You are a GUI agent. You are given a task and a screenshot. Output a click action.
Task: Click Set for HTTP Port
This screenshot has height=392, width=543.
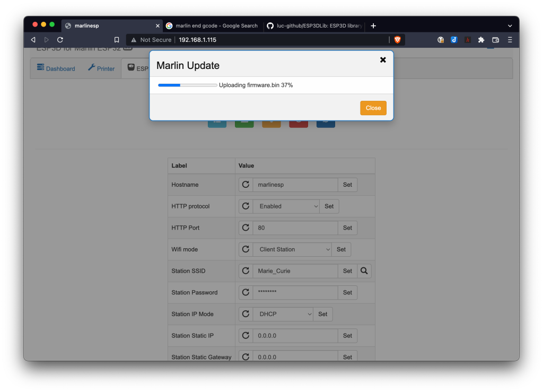coord(347,228)
